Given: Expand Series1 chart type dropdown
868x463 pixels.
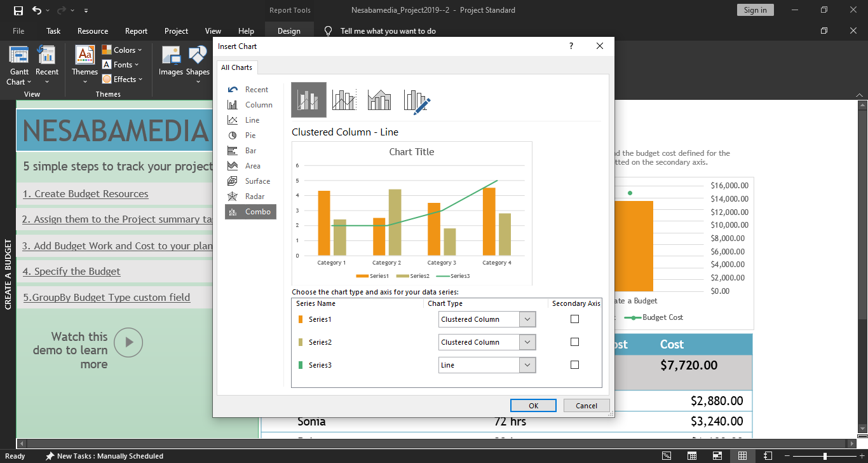Looking at the screenshot, I should [527, 319].
